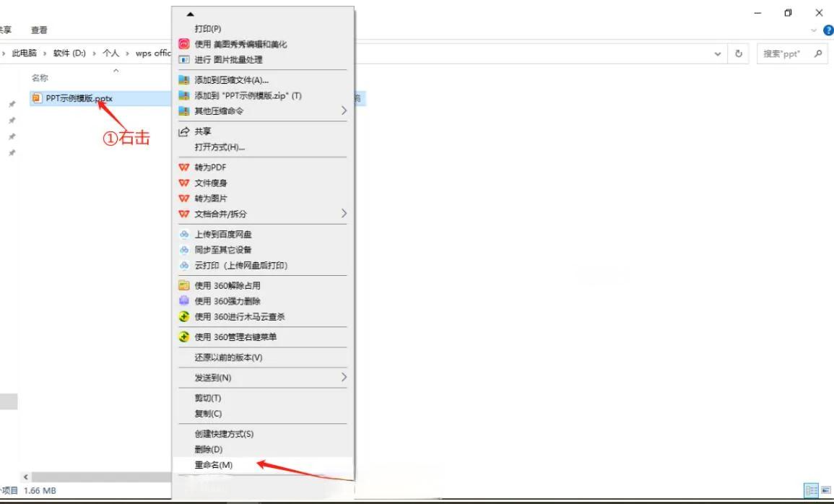Choose 重命名(M) from the context menu

coord(214,465)
